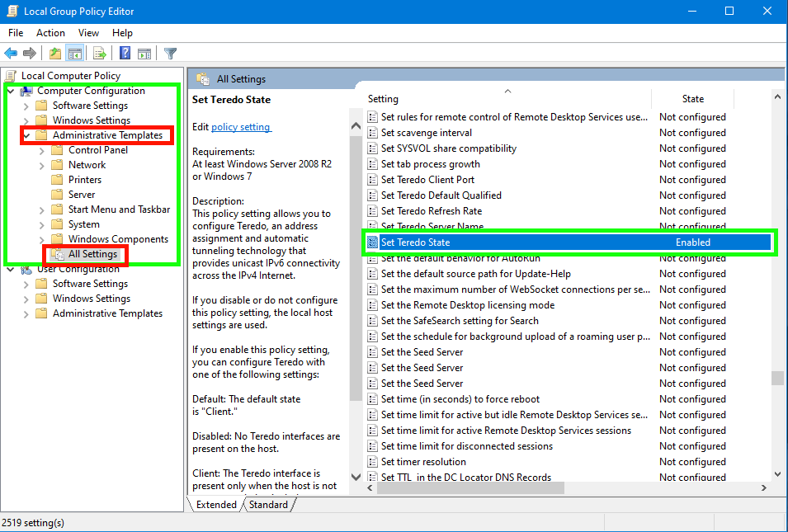Expand the Control Panel folder arrow
This screenshot has height=532, width=788.
tap(42, 150)
